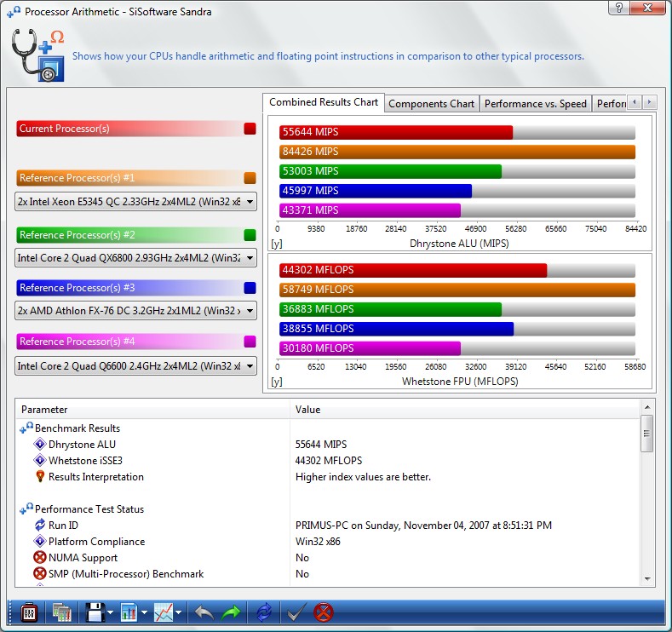Image resolution: width=672 pixels, height=632 pixels.
Task: Click the results list scrollbar up arrow
Action: 647,407
